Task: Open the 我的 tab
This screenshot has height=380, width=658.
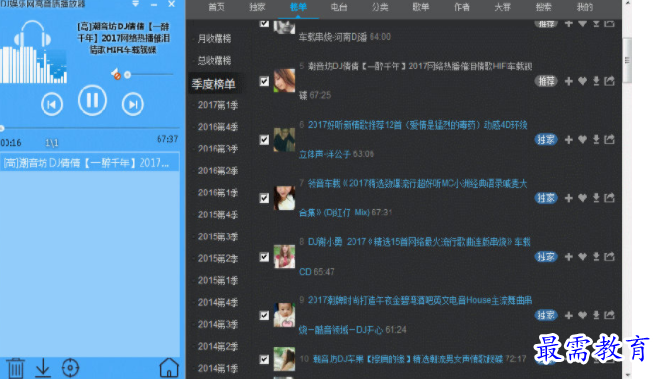Action: coord(584,7)
